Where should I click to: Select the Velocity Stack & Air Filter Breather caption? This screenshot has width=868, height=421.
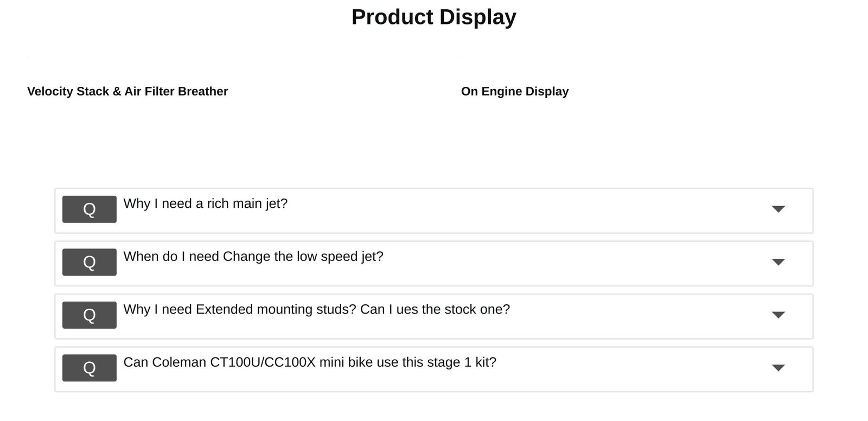coord(127,91)
